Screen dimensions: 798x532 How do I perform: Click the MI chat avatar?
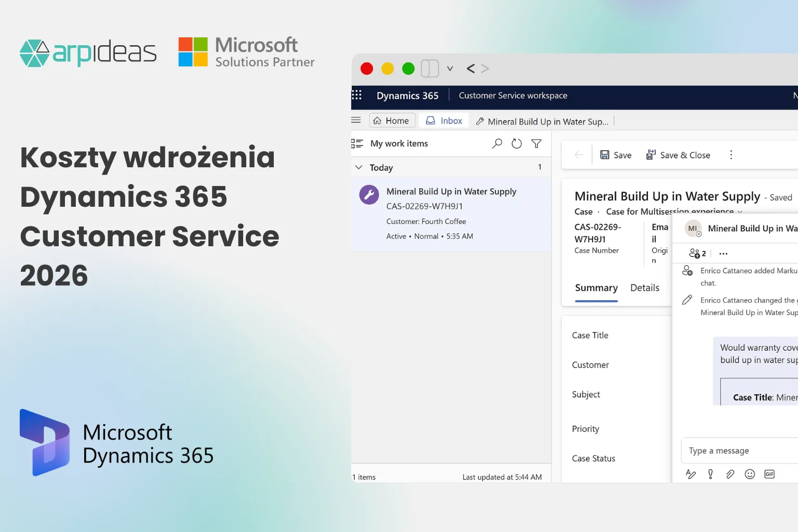click(693, 228)
